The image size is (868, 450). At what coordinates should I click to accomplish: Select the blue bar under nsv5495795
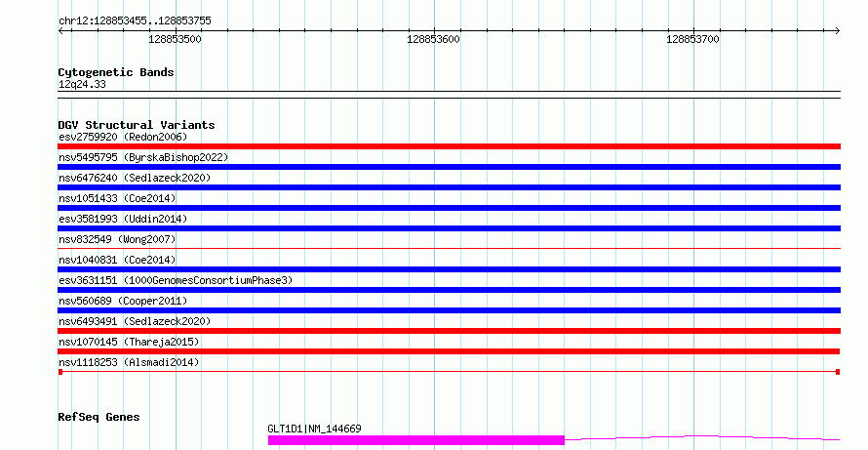tap(449, 167)
